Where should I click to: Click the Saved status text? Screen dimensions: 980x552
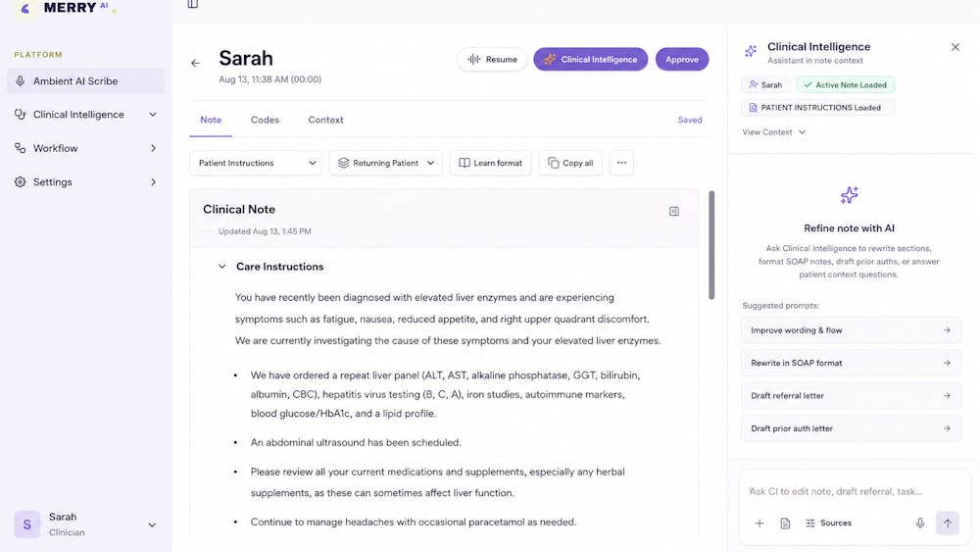coord(690,120)
